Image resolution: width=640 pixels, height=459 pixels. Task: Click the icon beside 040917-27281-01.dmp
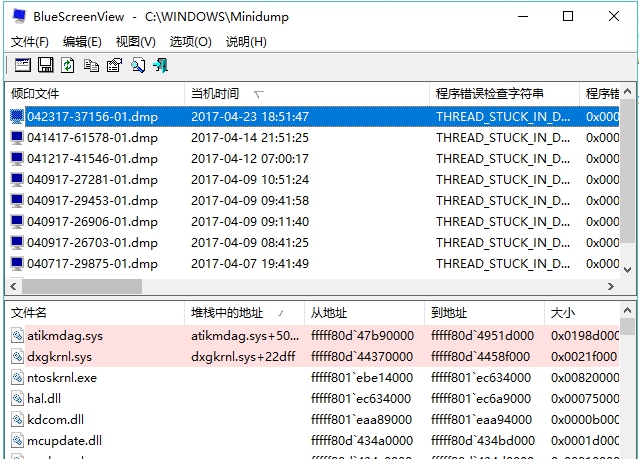coord(17,180)
